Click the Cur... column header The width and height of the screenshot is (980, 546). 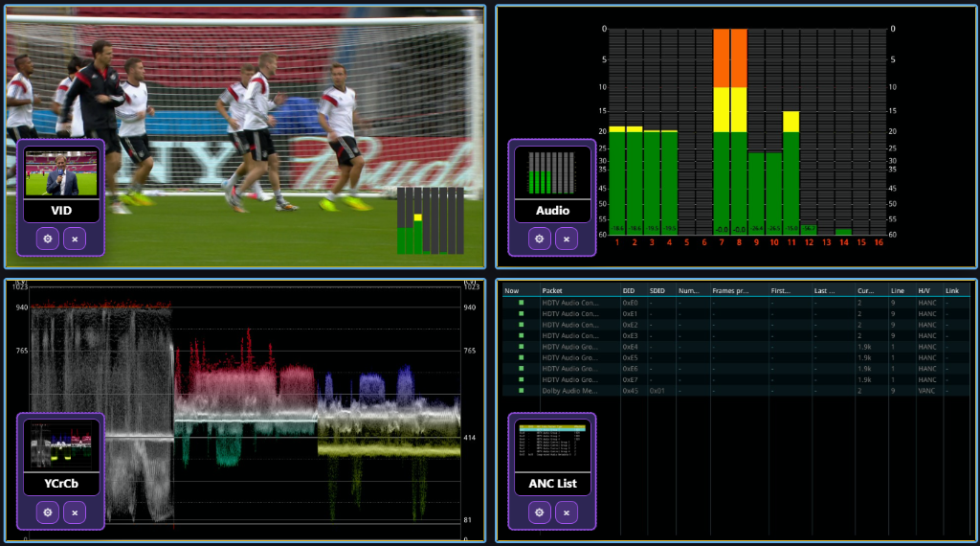coord(865,291)
